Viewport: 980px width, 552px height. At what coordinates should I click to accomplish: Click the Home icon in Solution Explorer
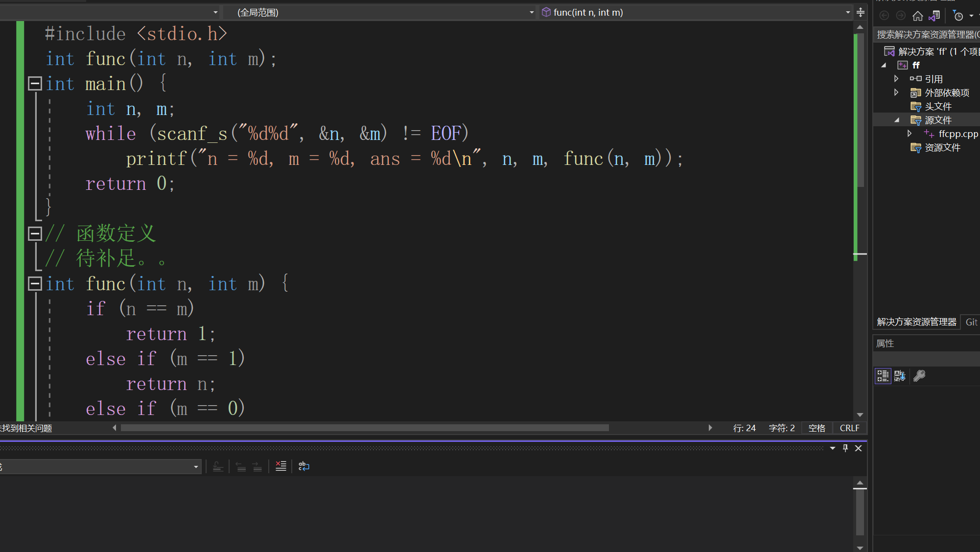[x=918, y=16]
